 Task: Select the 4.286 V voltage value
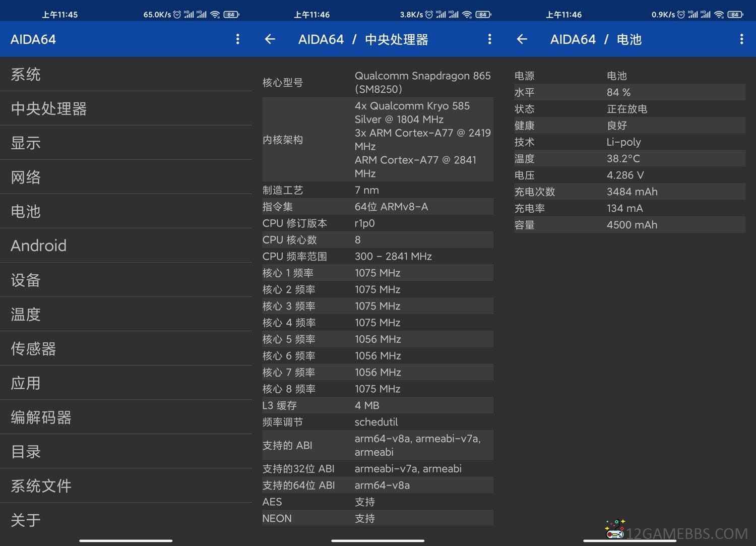[x=625, y=175]
